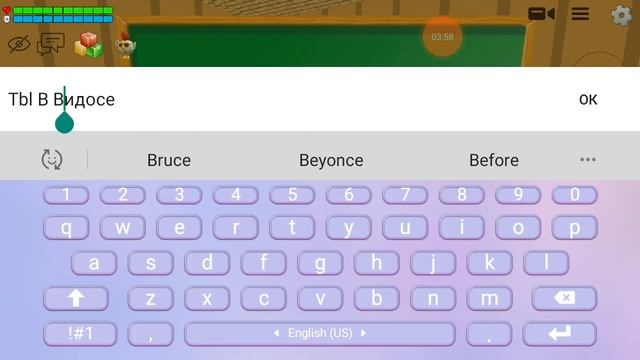Tap the g key

tap(320, 263)
